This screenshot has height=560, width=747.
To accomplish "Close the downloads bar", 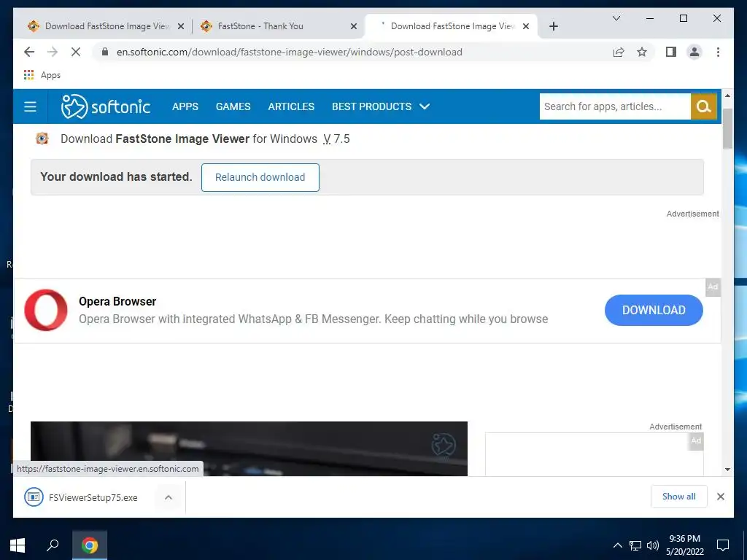I will (720, 497).
